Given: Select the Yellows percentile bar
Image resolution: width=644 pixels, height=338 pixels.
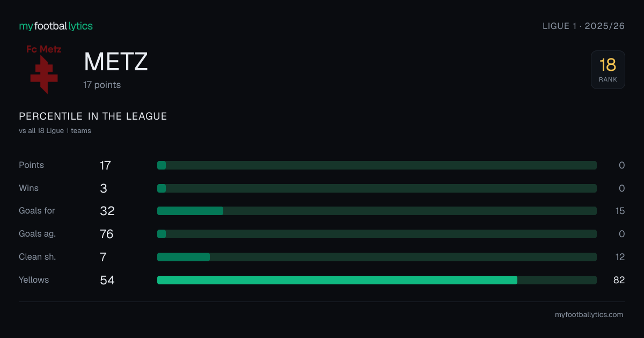Looking at the screenshot, I should pos(377,280).
